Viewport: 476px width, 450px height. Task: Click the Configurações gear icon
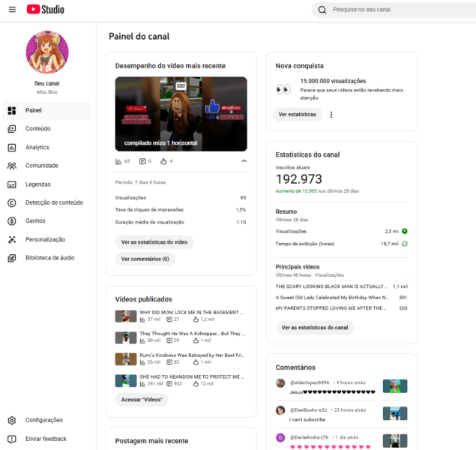12,420
